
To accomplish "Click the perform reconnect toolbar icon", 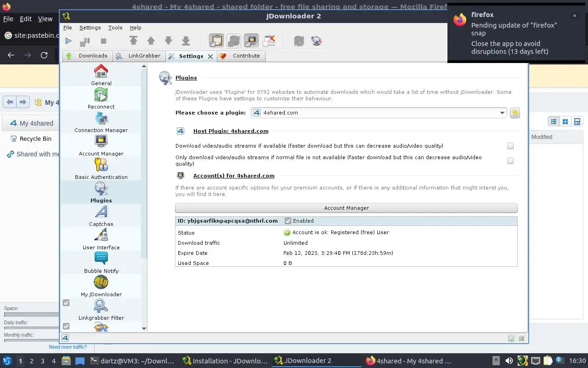I will 299,41.
